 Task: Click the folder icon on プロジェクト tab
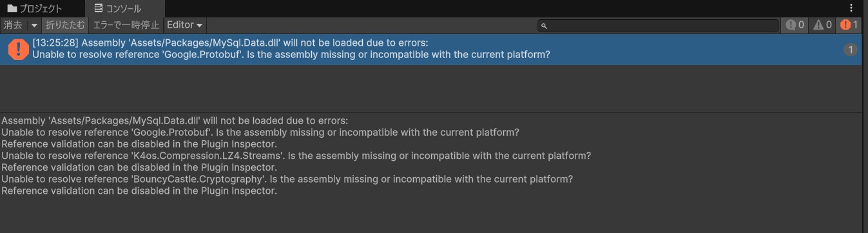tap(12, 8)
